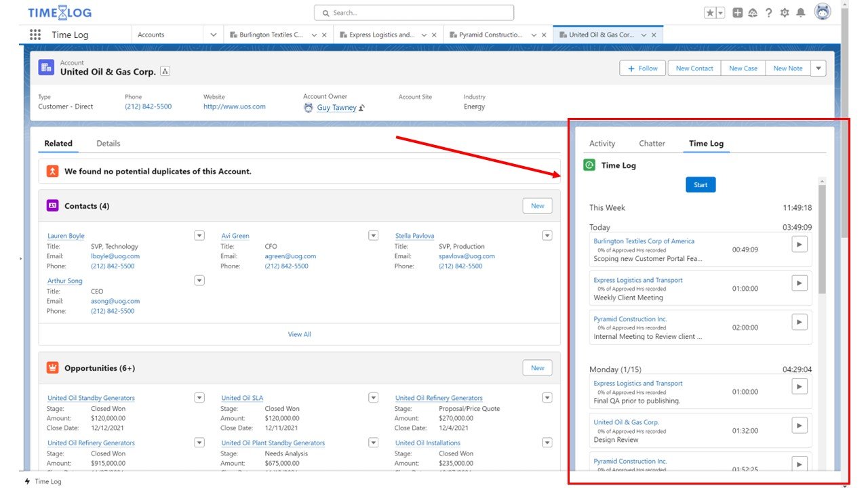This screenshot has width=868, height=488.
Task: Open Pyramid Construction Inc. link under Today
Action: 630,319
